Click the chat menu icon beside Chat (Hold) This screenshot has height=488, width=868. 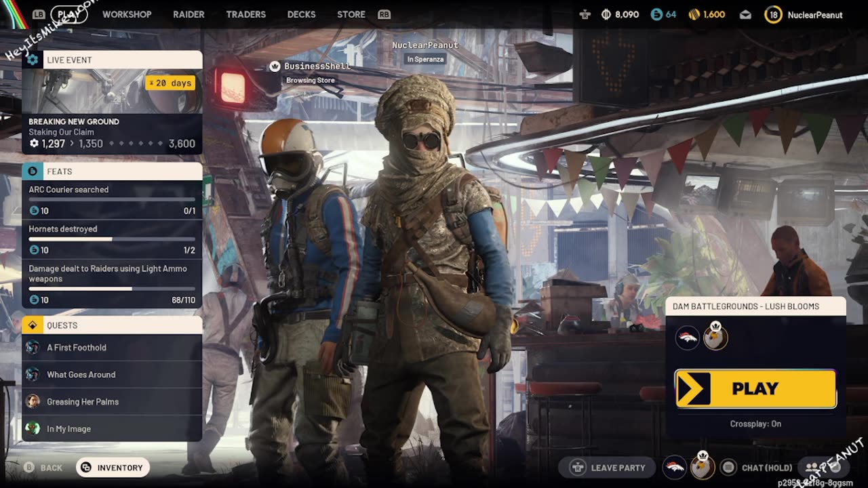(x=728, y=467)
